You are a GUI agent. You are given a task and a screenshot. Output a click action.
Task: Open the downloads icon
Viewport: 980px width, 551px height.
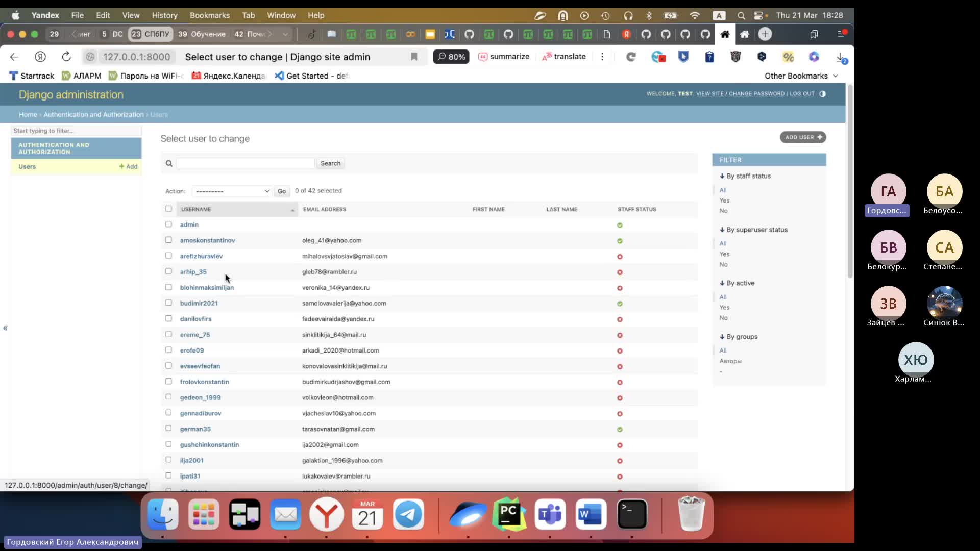[841, 57]
